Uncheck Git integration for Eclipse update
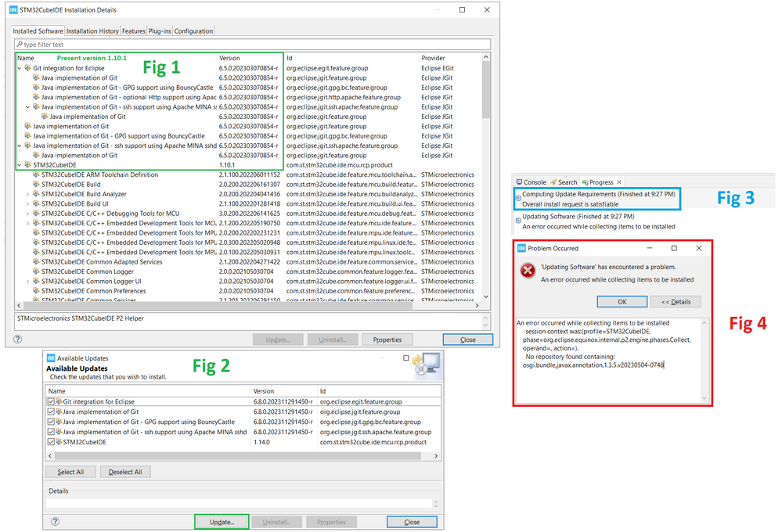Screen dimensions: 782x532 pos(51,401)
